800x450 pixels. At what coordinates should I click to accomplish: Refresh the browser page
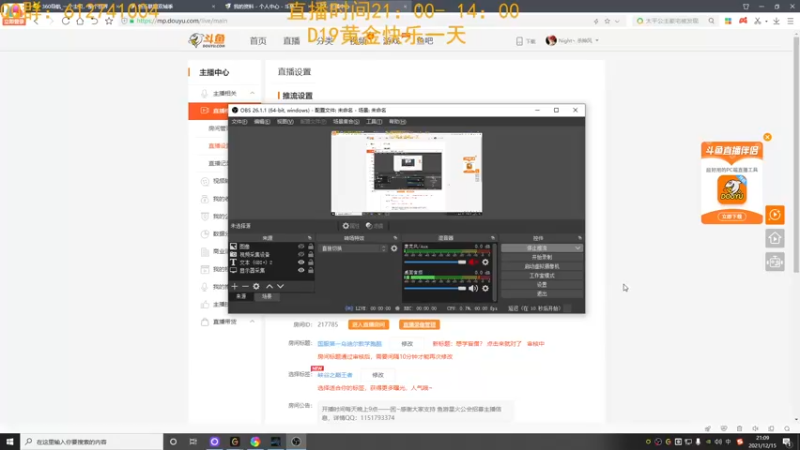click(65, 21)
